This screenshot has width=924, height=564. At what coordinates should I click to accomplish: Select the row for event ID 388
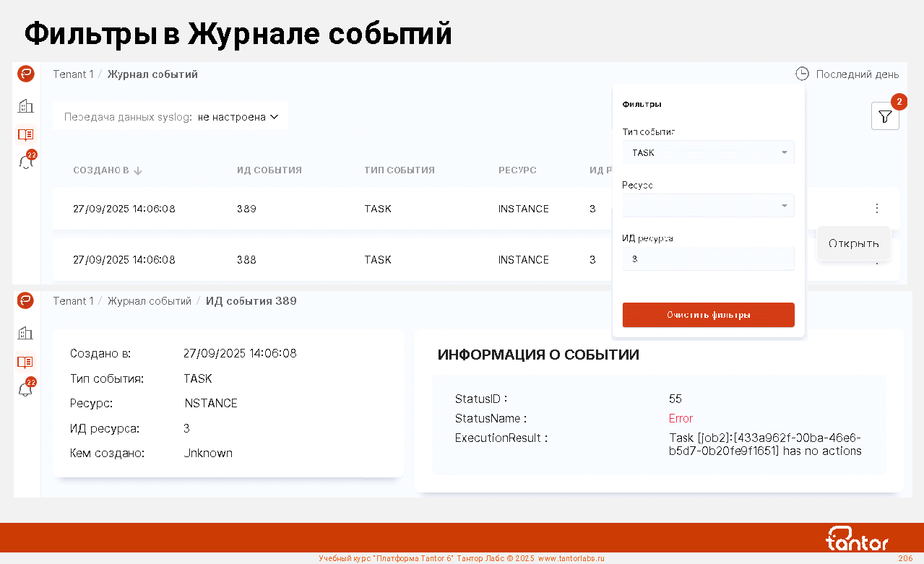325,260
